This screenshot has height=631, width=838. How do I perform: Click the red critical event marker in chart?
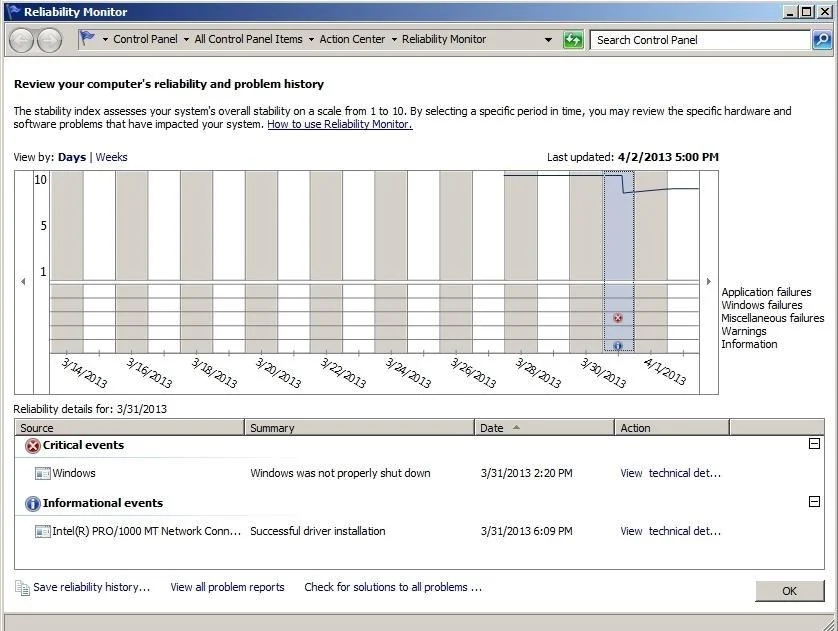pyautogui.click(x=618, y=318)
